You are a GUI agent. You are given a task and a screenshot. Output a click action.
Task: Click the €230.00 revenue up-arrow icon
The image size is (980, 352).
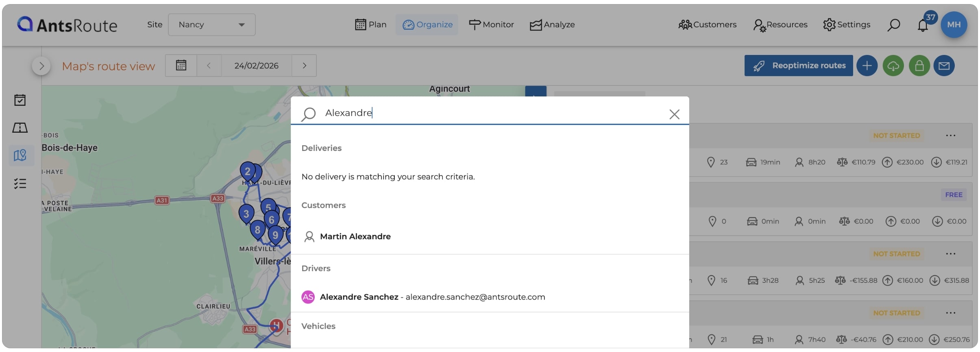pyautogui.click(x=887, y=162)
